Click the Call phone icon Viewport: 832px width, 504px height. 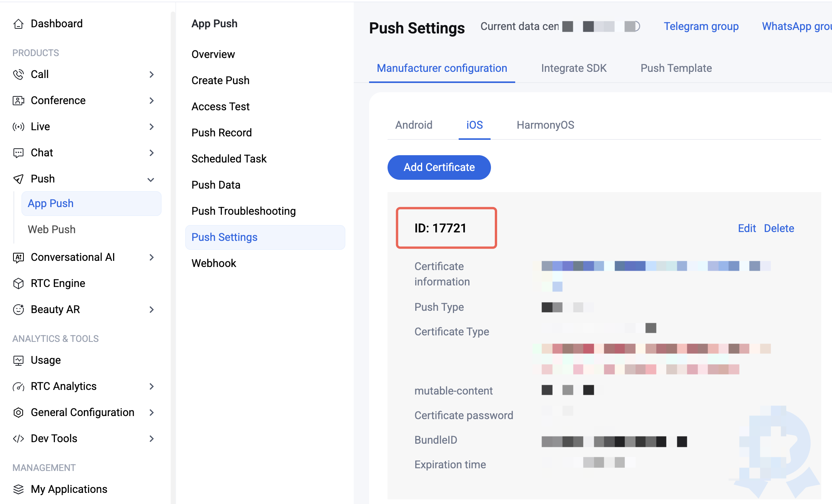(18, 75)
